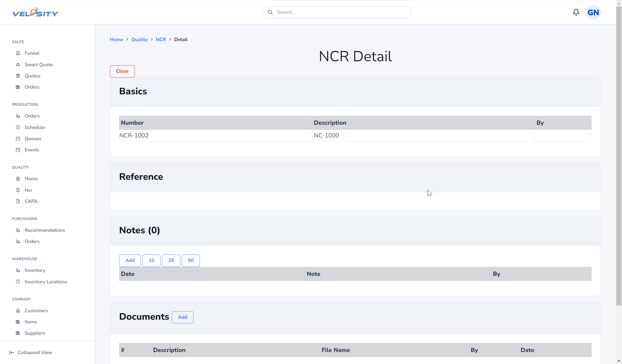Open Customers under Company
This screenshot has width=622, height=364.
coord(36,310)
